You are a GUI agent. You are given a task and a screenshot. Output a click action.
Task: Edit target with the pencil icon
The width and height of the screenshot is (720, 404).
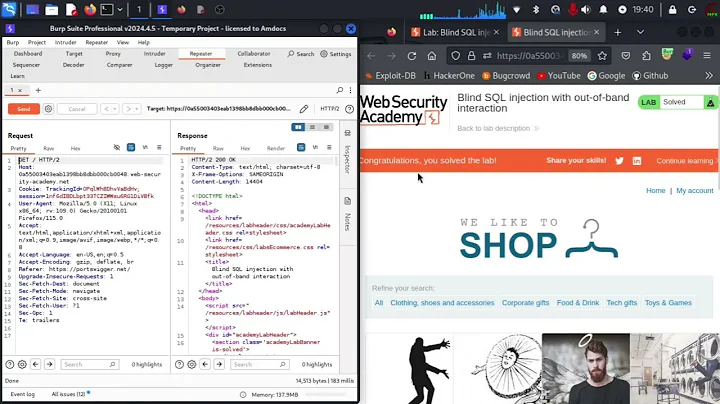click(x=304, y=109)
